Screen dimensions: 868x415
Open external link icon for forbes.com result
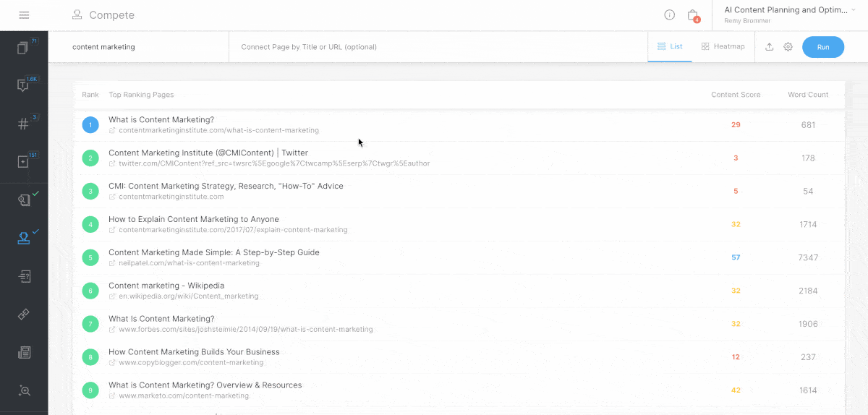click(x=112, y=330)
